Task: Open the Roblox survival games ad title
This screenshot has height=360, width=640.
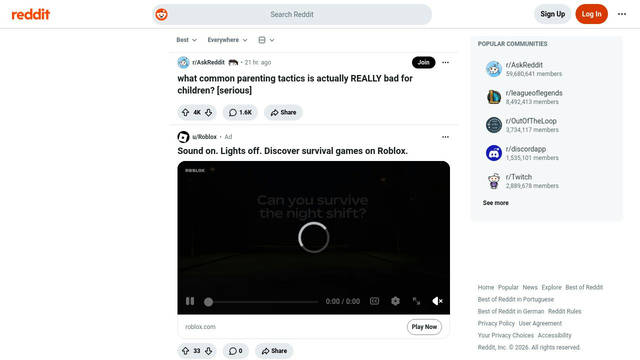Action: 292,151
